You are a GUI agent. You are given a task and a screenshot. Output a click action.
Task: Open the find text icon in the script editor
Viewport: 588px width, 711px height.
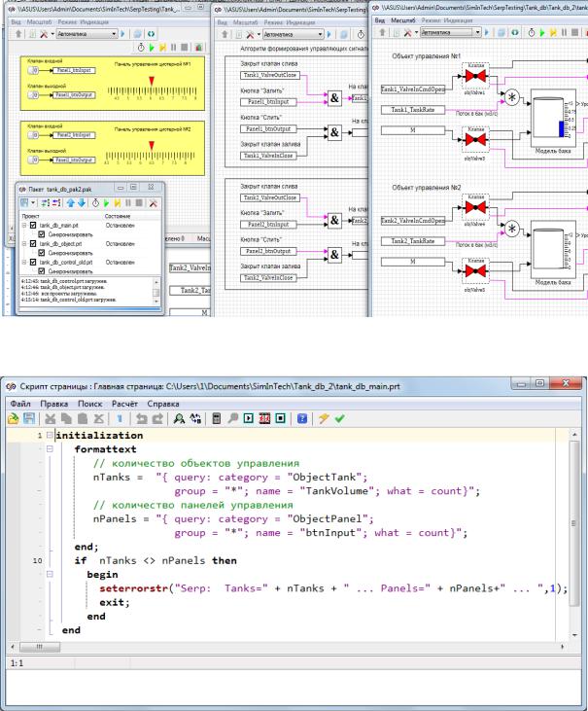[x=180, y=418]
